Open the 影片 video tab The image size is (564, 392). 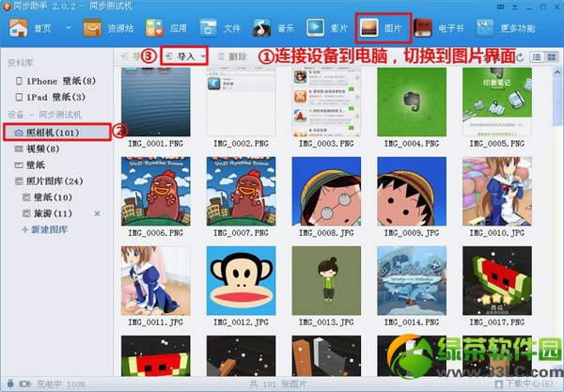tap(326, 28)
